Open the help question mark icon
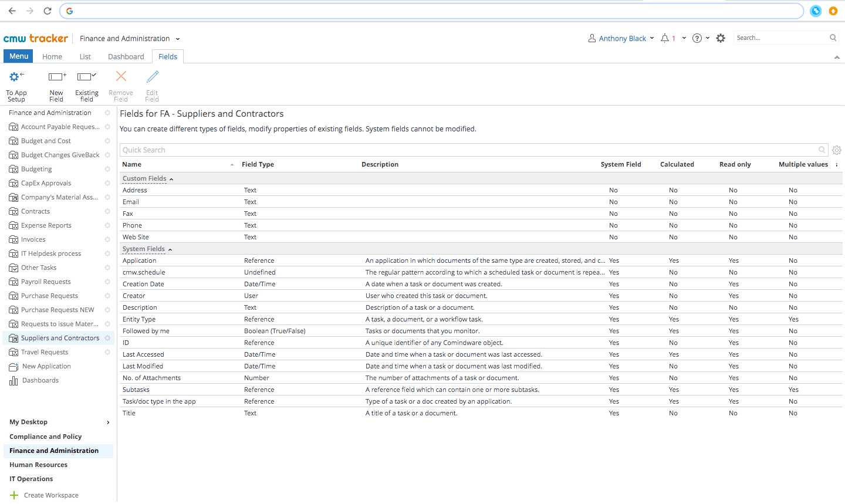Viewport: 845px width, 504px height. (x=697, y=38)
